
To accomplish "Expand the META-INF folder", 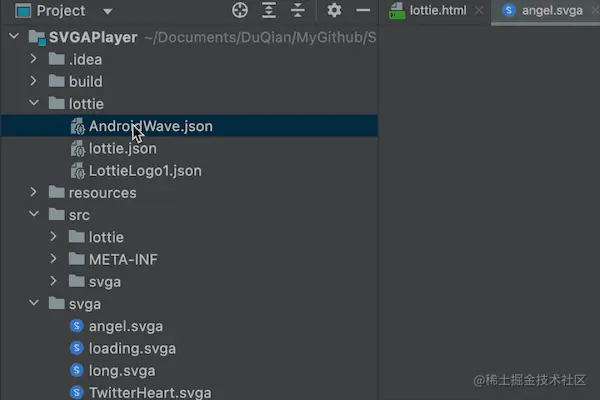I will [x=54, y=259].
